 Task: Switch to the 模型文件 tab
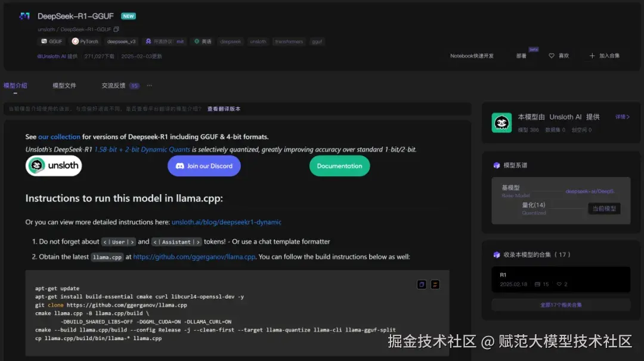click(x=64, y=85)
